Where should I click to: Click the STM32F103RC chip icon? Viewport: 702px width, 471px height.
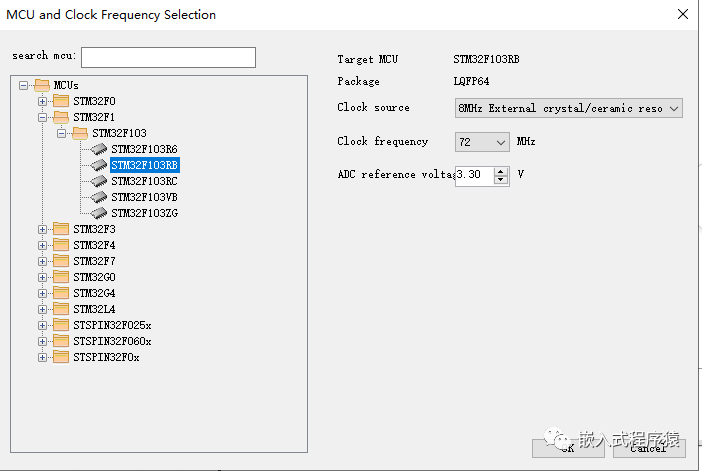click(x=98, y=181)
